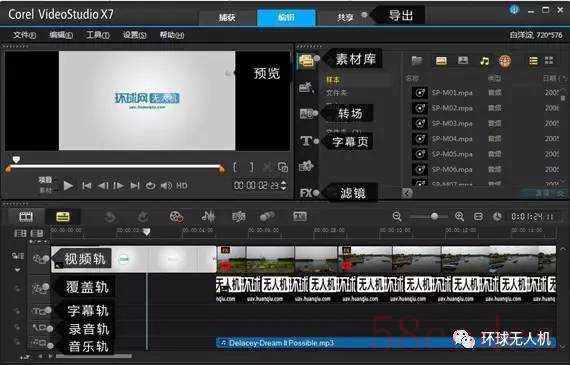Open the FX Filter library icon

306,193
